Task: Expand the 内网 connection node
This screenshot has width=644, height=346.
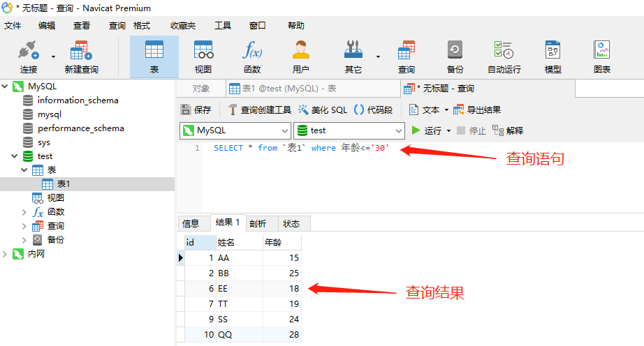Action: tap(5, 254)
